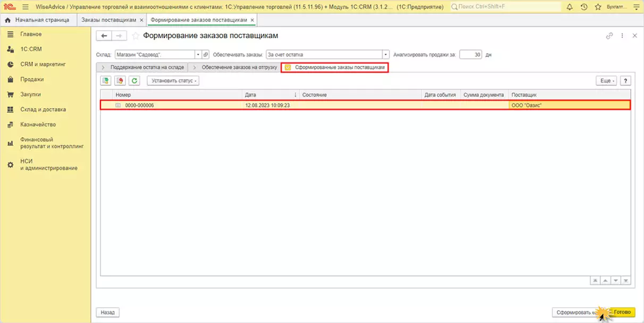Image resolution: width=644 pixels, height=323 pixels.
Task: Jump to last row of list
Action: 625,280
